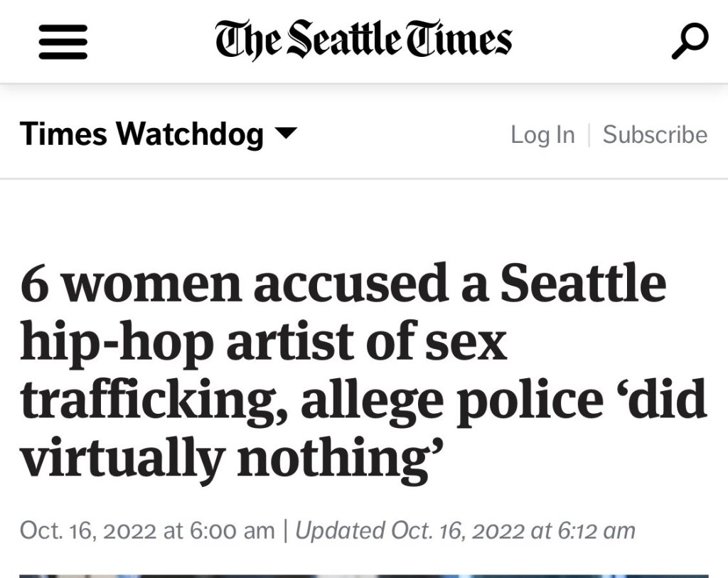728x578 pixels.
Task: Start a site search from the header
Action: [x=689, y=41]
